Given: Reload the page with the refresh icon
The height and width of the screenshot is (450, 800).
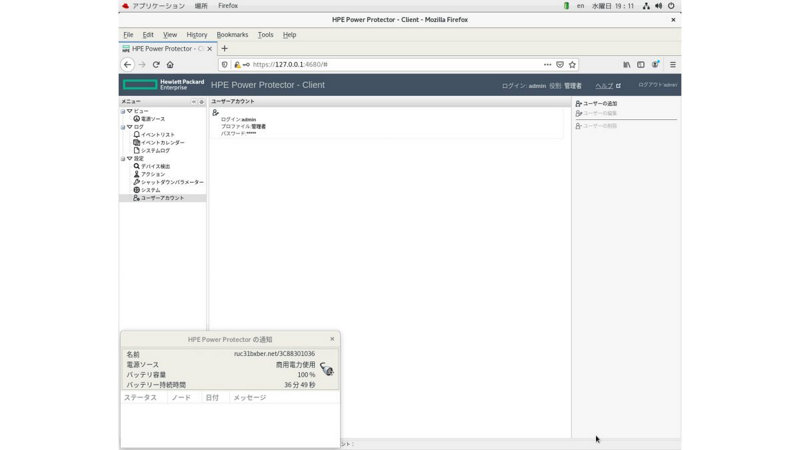Looking at the screenshot, I should 156,64.
